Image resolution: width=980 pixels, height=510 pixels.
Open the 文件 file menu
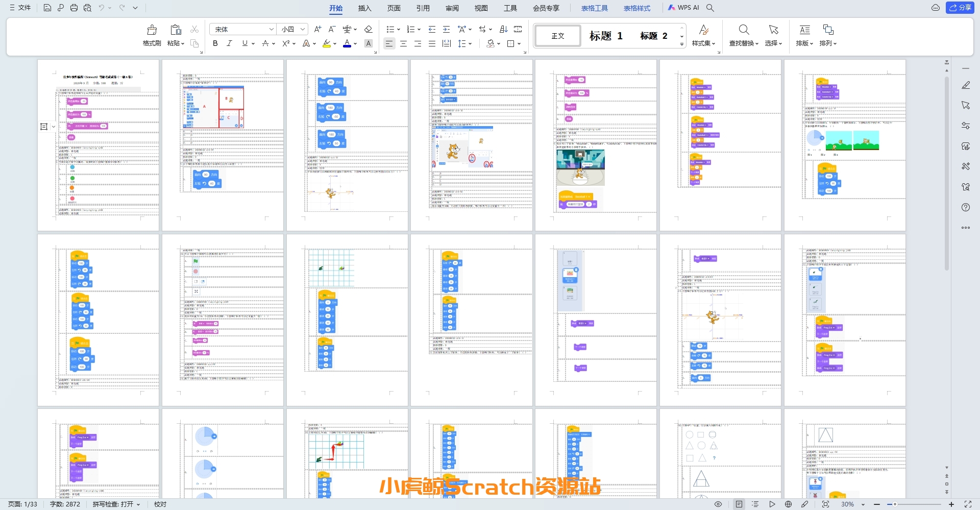tap(20, 8)
